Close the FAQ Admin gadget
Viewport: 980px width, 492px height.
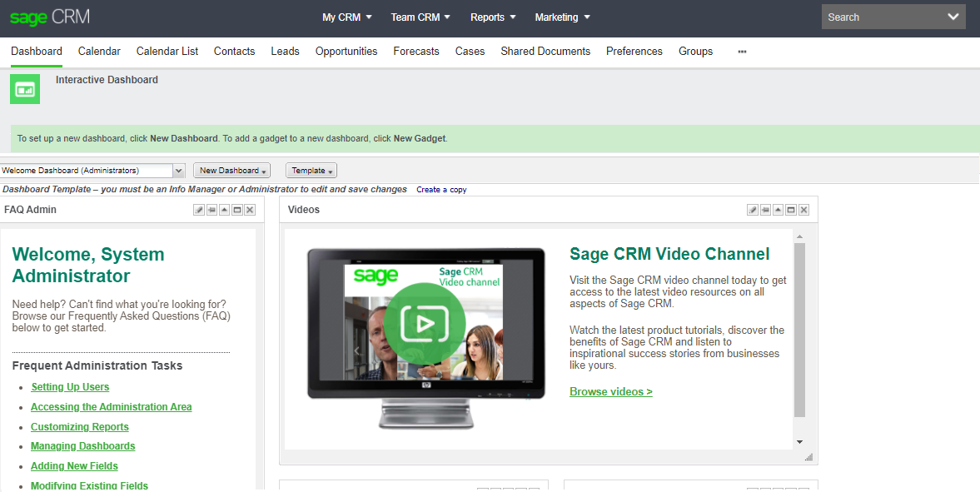(250, 210)
